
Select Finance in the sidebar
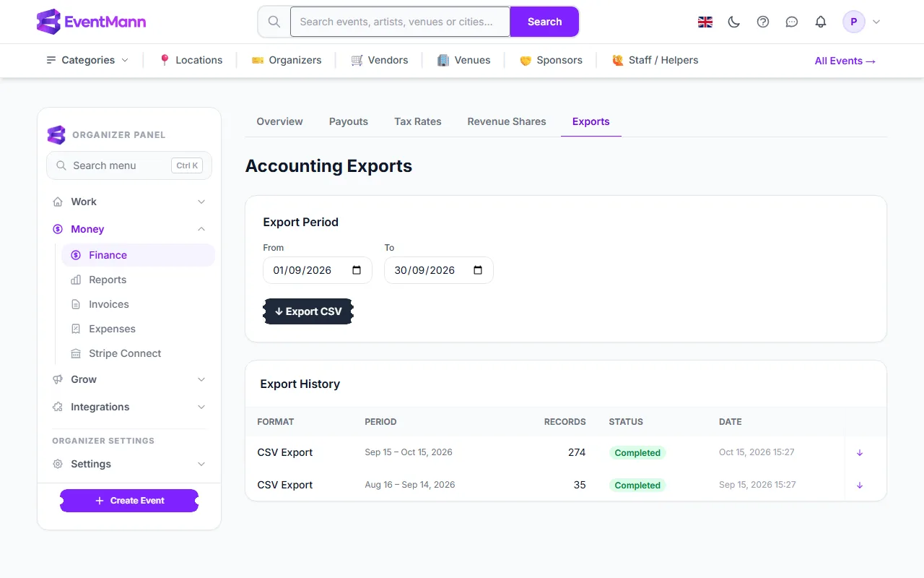[138, 255]
